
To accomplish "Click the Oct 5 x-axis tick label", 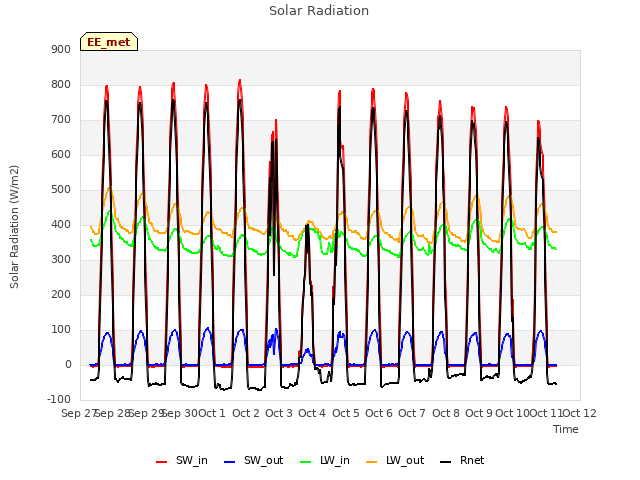I will (x=346, y=413).
